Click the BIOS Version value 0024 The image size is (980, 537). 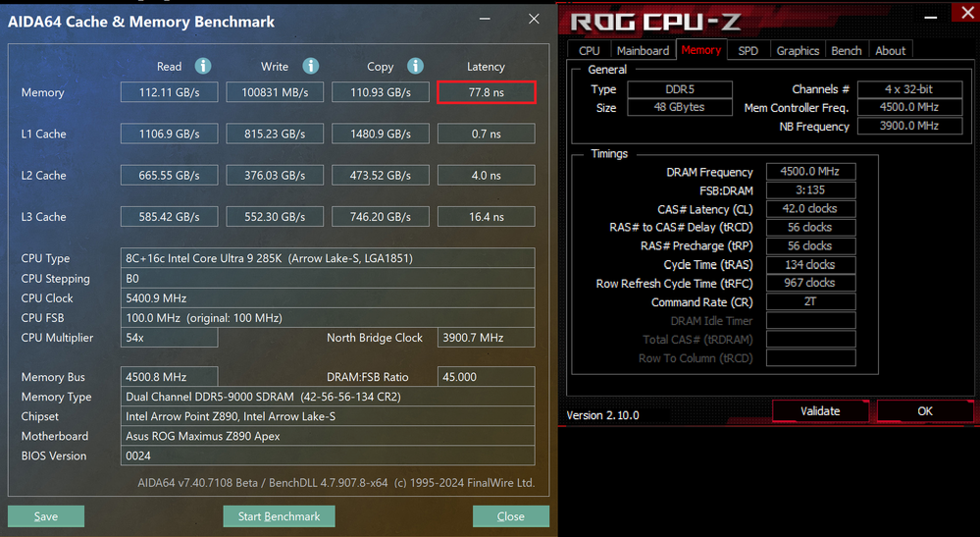pyautogui.click(x=328, y=456)
